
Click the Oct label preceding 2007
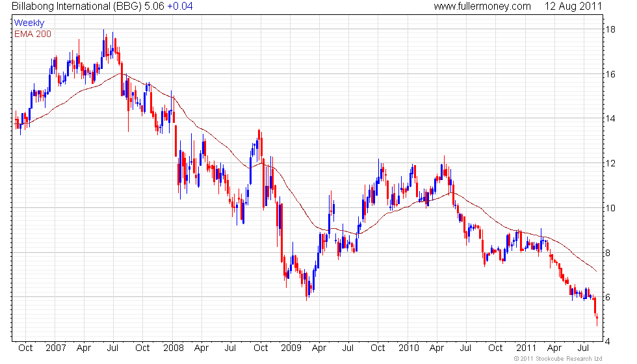point(25,348)
